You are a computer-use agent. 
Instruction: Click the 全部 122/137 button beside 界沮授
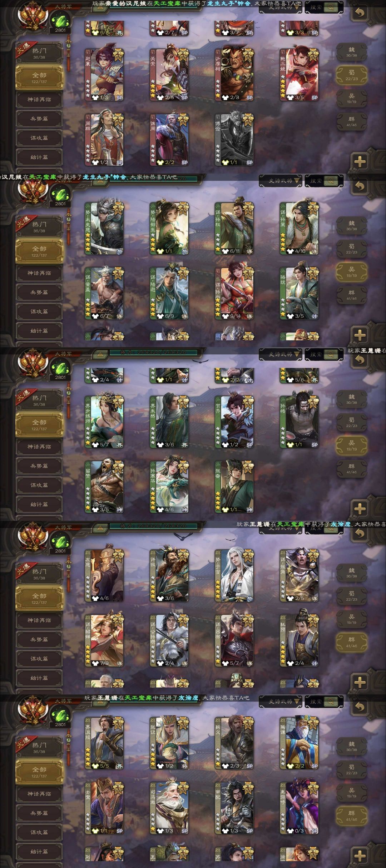pos(39,772)
